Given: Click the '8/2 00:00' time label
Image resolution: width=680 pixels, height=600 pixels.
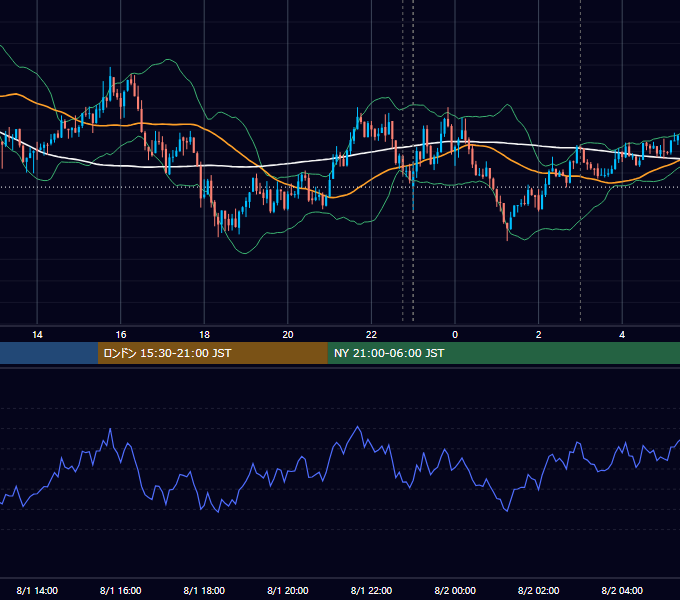Looking at the screenshot, I should click(455, 590).
